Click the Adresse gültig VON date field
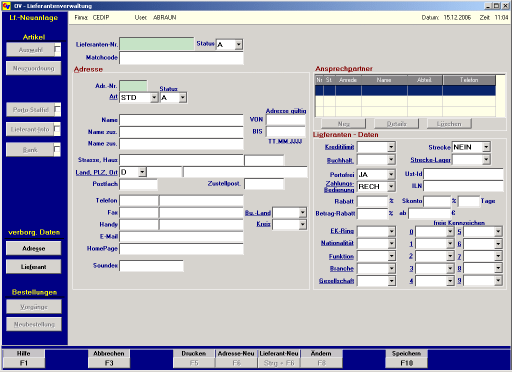 [286, 120]
